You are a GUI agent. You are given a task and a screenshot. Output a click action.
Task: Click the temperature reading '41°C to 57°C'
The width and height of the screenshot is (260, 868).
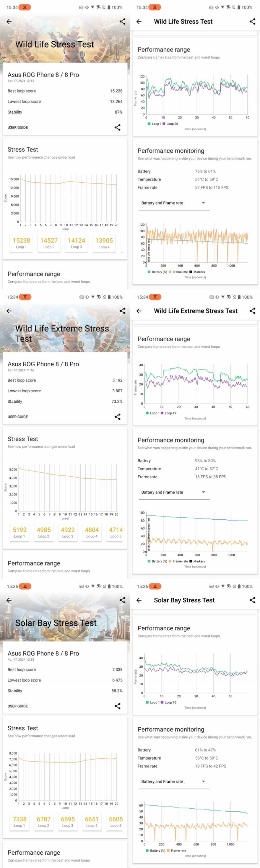(x=206, y=469)
